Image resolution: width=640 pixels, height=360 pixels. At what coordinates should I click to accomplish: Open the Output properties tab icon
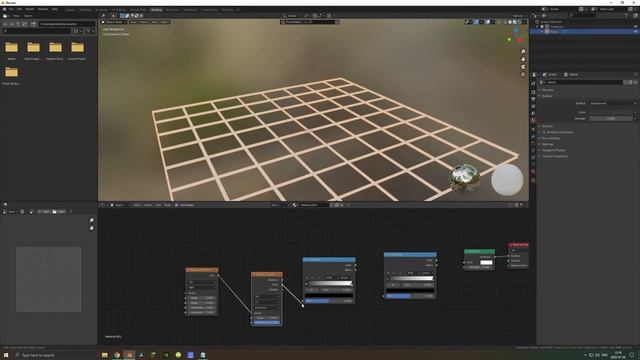[x=533, y=99]
